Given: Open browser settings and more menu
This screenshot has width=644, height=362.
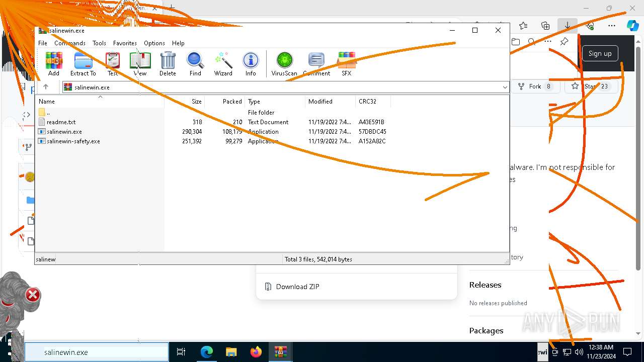Looking at the screenshot, I should click(611, 26).
